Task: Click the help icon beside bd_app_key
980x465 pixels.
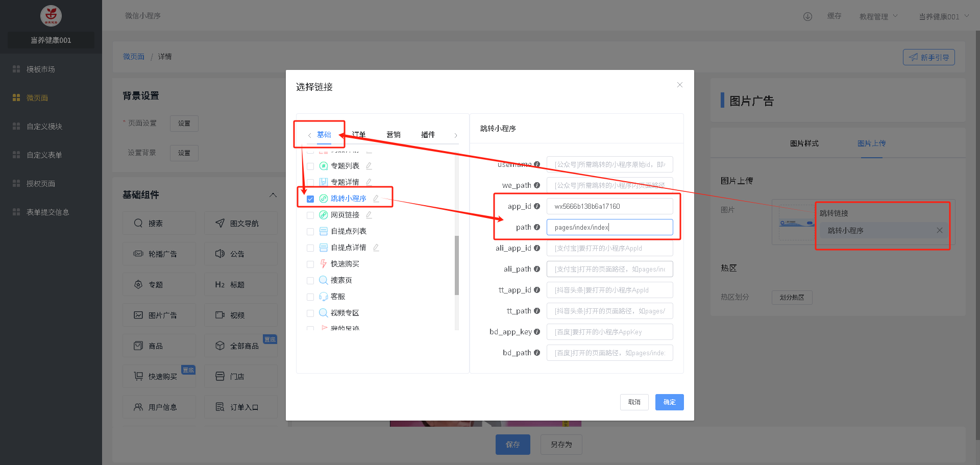Action: pyautogui.click(x=537, y=332)
